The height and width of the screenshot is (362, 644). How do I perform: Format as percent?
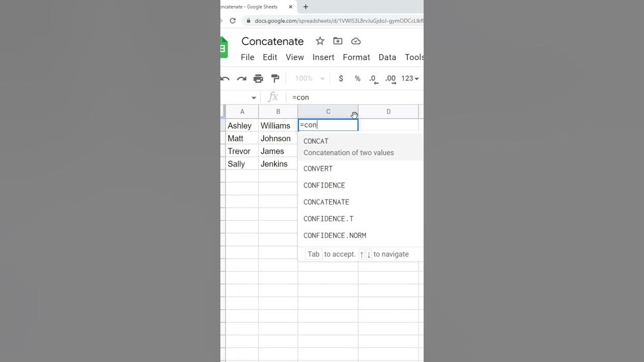(357, 78)
